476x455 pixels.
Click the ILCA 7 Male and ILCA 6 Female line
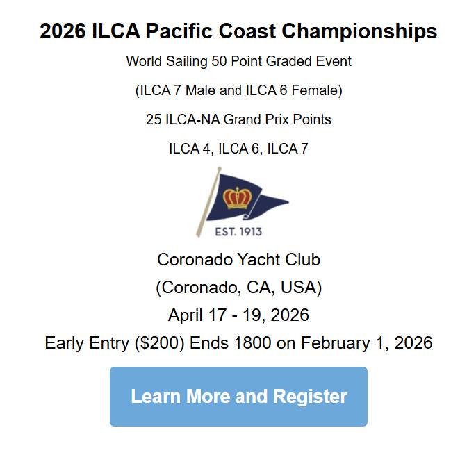238,90
